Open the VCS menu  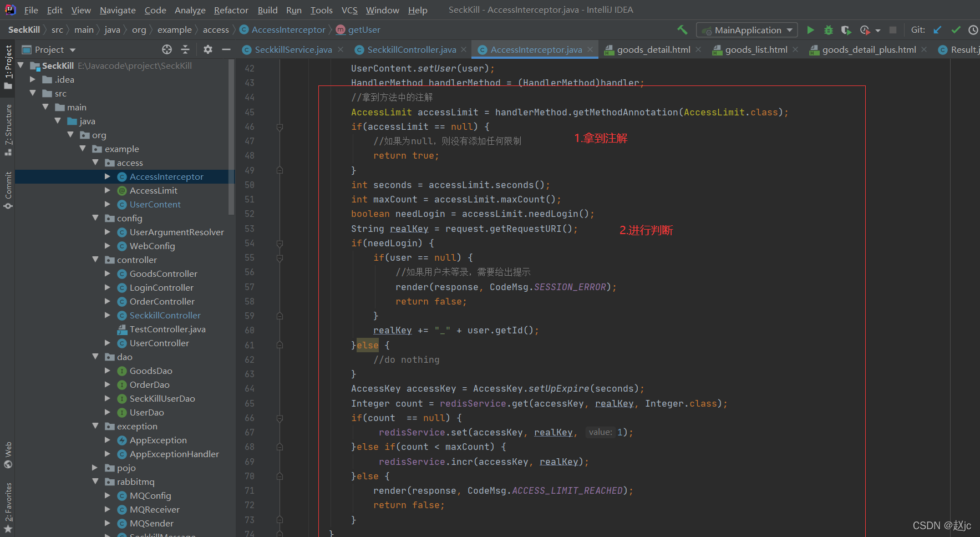click(349, 10)
